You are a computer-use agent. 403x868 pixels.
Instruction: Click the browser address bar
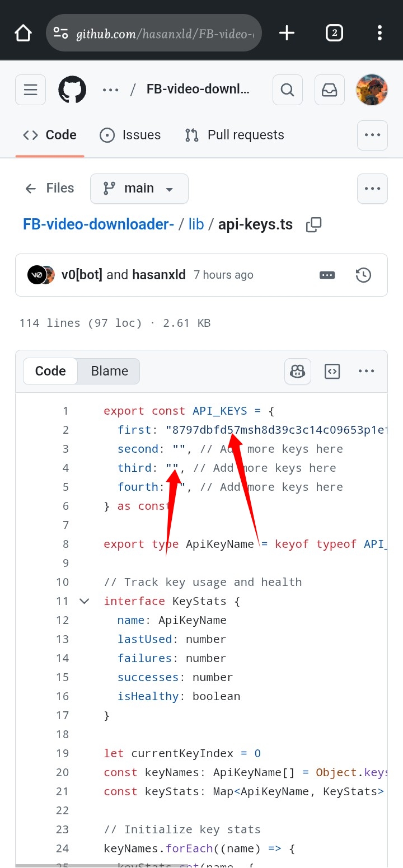pyautogui.click(x=162, y=34)
